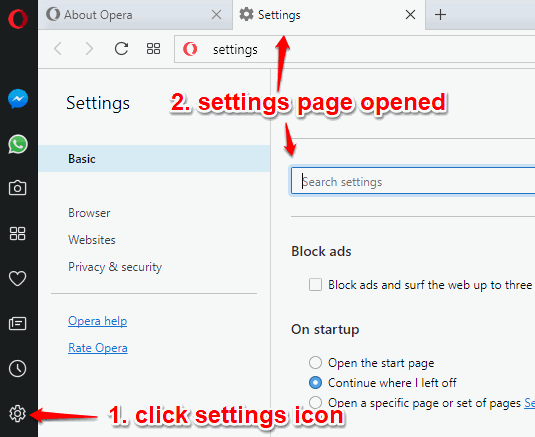Go forward with the forward arrow

[x=89, y=49]
